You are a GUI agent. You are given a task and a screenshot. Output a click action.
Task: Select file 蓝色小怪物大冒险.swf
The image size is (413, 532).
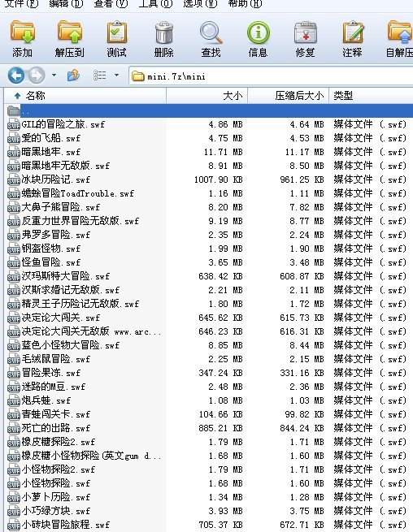pos(70,345)
